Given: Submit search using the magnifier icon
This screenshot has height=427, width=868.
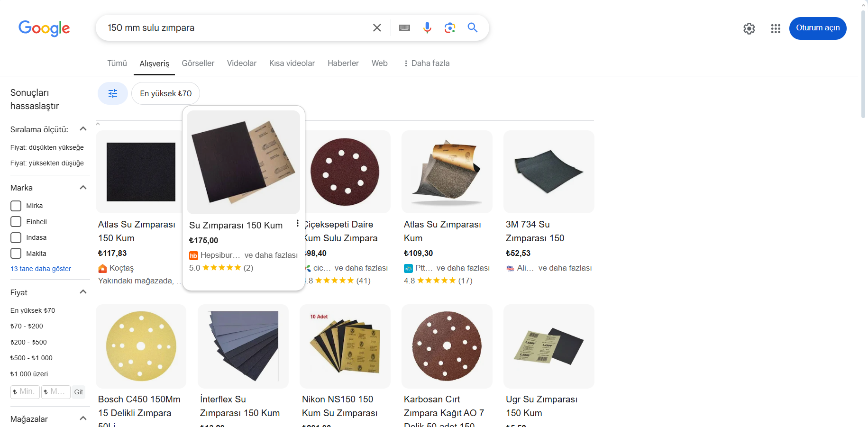Looking at the screenshot, I should pos(472,27).
